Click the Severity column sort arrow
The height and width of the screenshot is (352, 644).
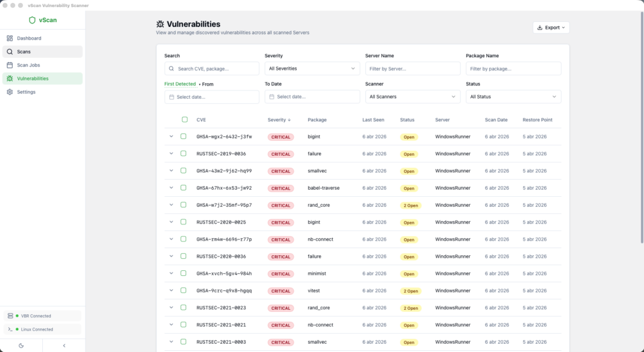coord(289,120)
